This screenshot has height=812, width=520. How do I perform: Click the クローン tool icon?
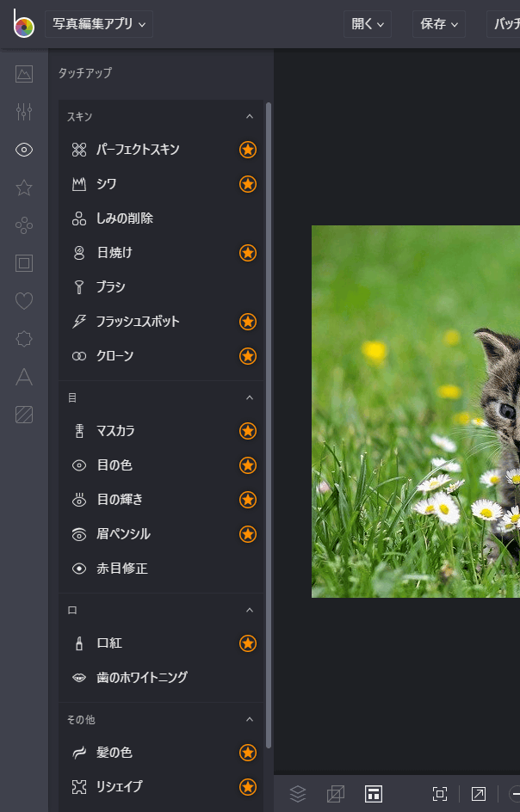[x=79, y=356]
